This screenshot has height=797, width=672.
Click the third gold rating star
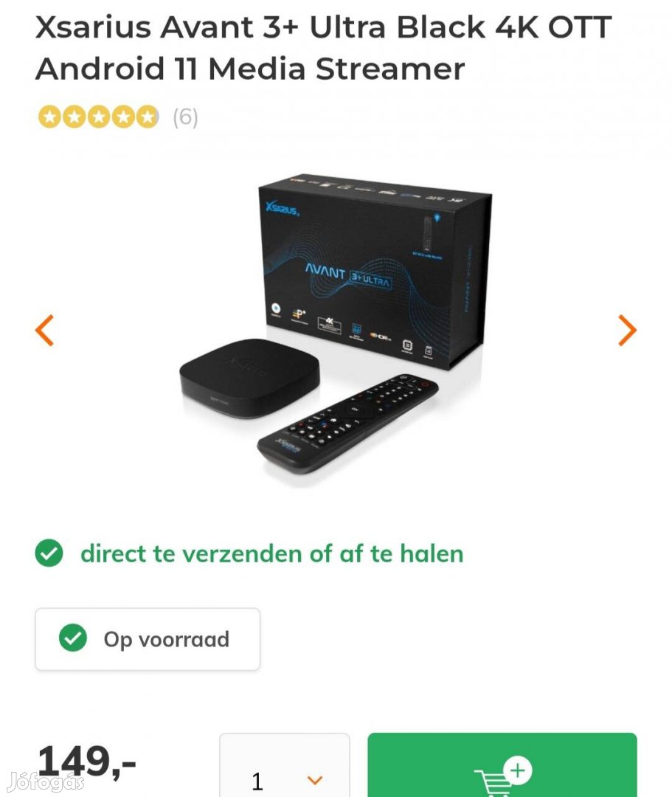coord(99,117)
